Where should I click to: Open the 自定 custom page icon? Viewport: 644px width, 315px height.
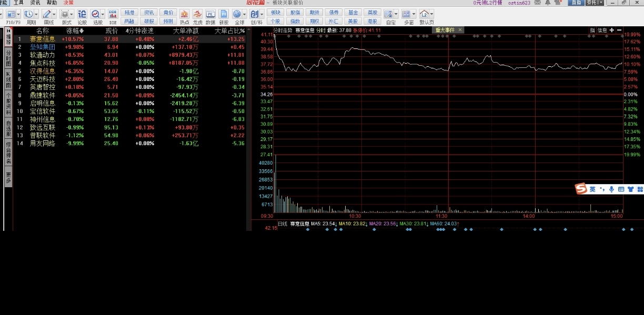[x=389, y=14]
